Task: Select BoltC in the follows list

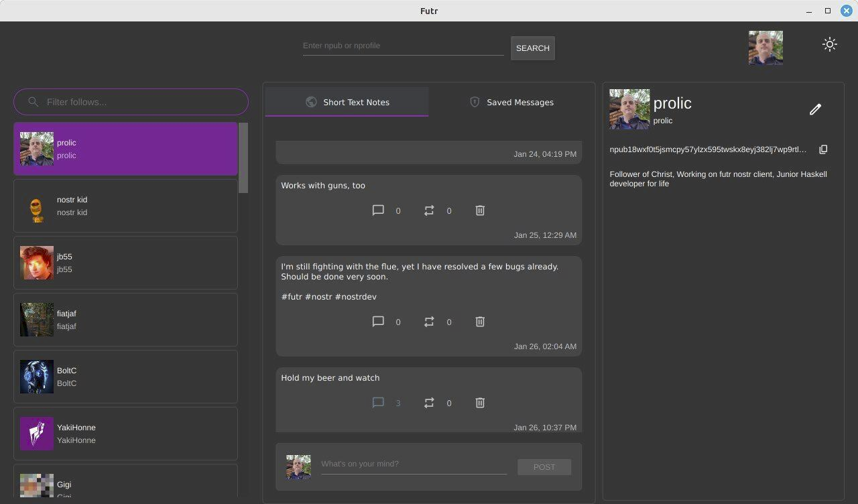Action: click(x=125, y=377)
